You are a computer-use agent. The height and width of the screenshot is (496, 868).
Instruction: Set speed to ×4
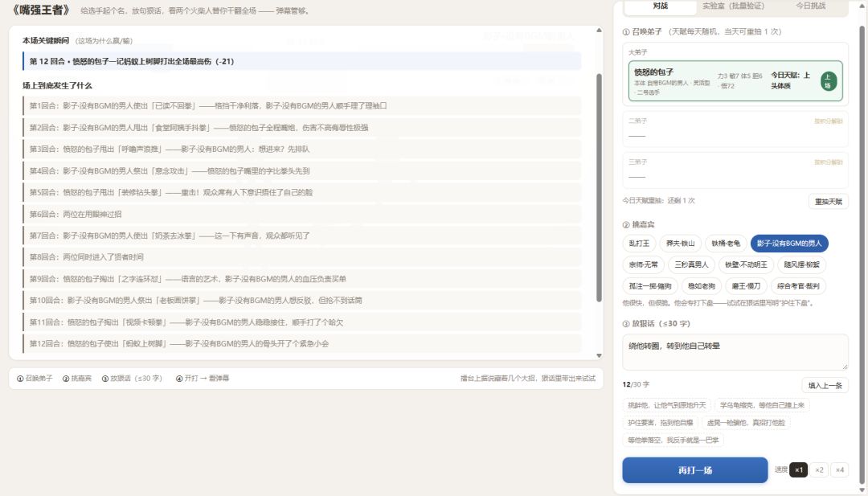pyautogui.click(x=840, y=470)
